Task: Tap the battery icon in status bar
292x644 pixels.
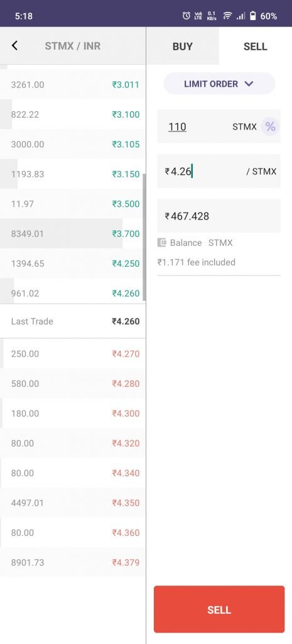Action: click(x=252, y=16)
